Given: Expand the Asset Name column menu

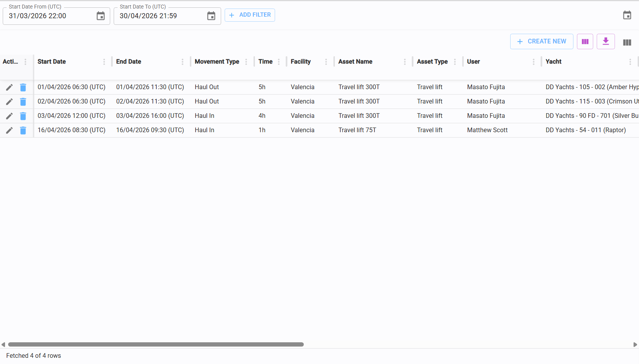Looking at the screenshot, I should (x=405, y=62).
